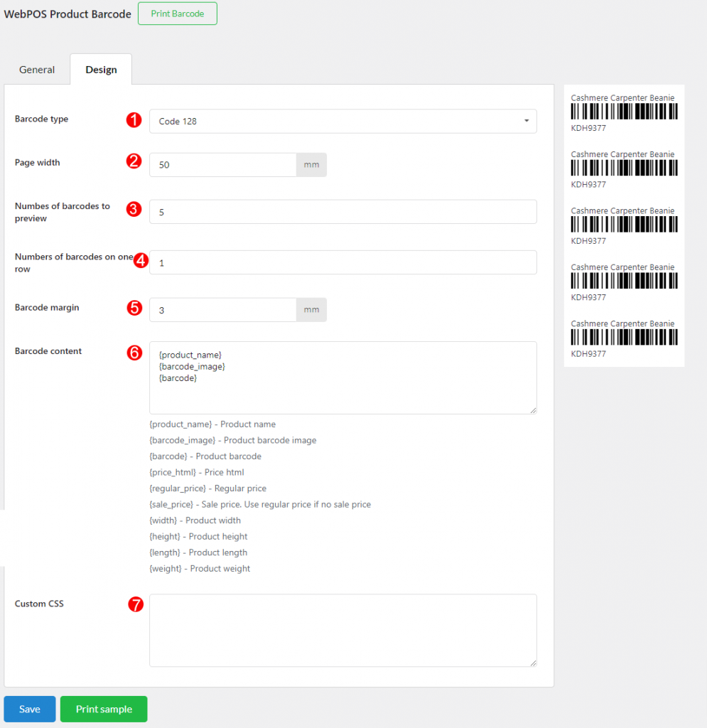Click the Barcode content textarea
This screenshot has height=728, width=707.
pos(342,377)
